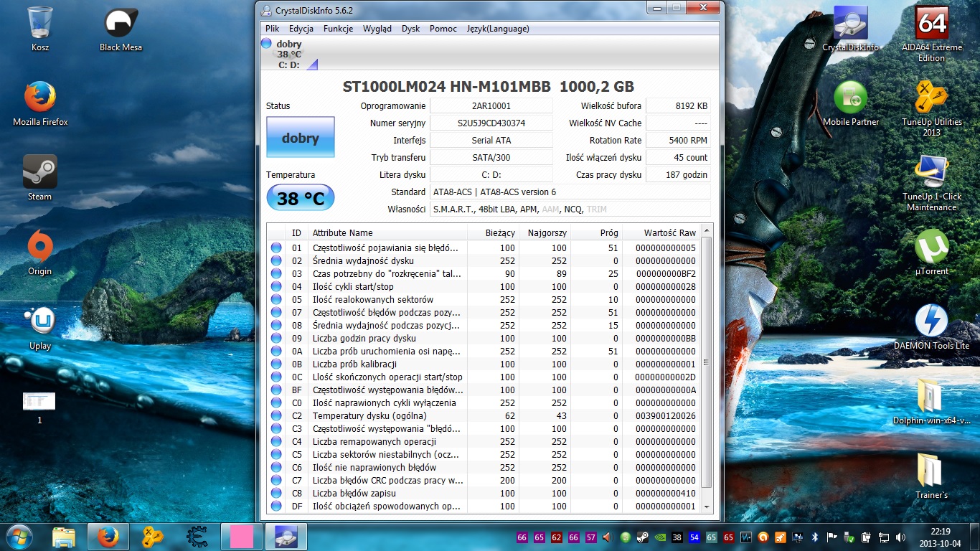Viewport: 980px width, 551px height.
Task: Launch Black Mesa from the desktop
Action: tap(121, 29)
